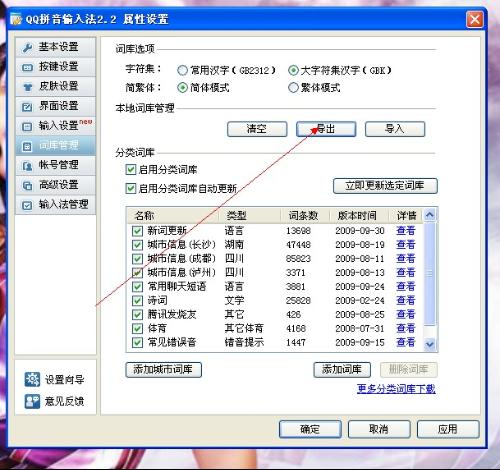Click 查看 link for 新词更新

[406, 231]
